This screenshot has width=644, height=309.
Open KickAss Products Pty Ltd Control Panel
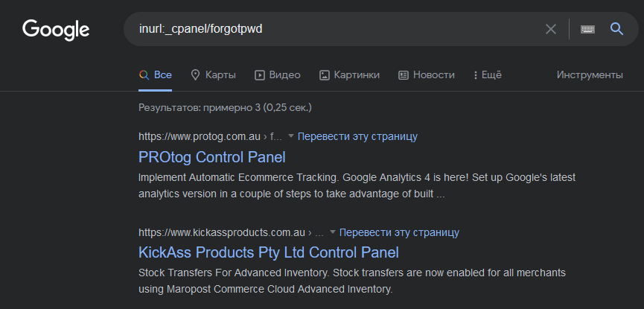269,252
